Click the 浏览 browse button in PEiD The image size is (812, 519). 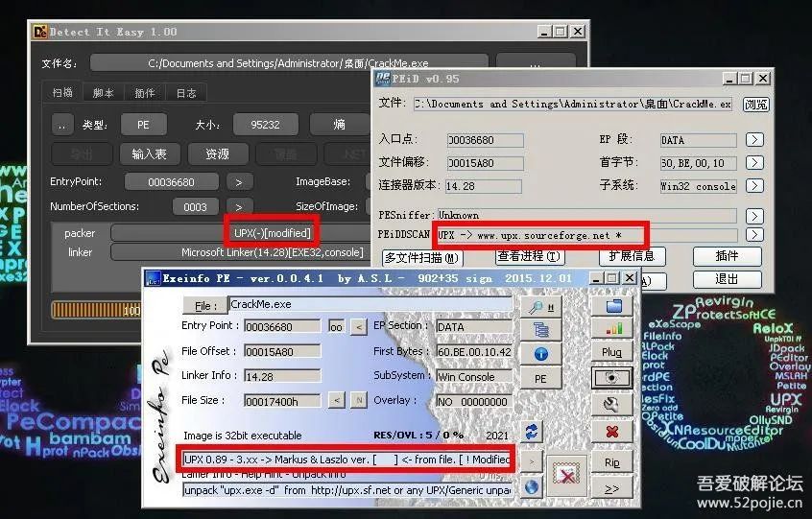(756, 104)
